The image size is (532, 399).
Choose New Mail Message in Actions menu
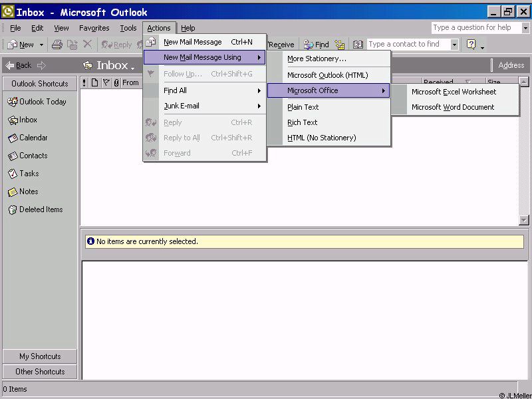coord(205,42)
